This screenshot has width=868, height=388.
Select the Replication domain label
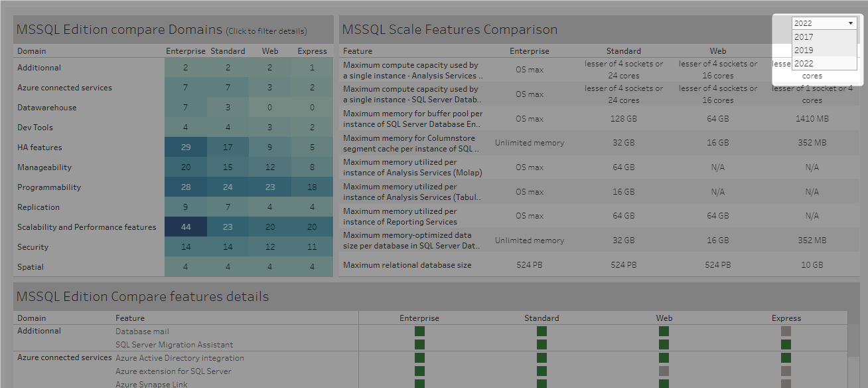point(38,207)
